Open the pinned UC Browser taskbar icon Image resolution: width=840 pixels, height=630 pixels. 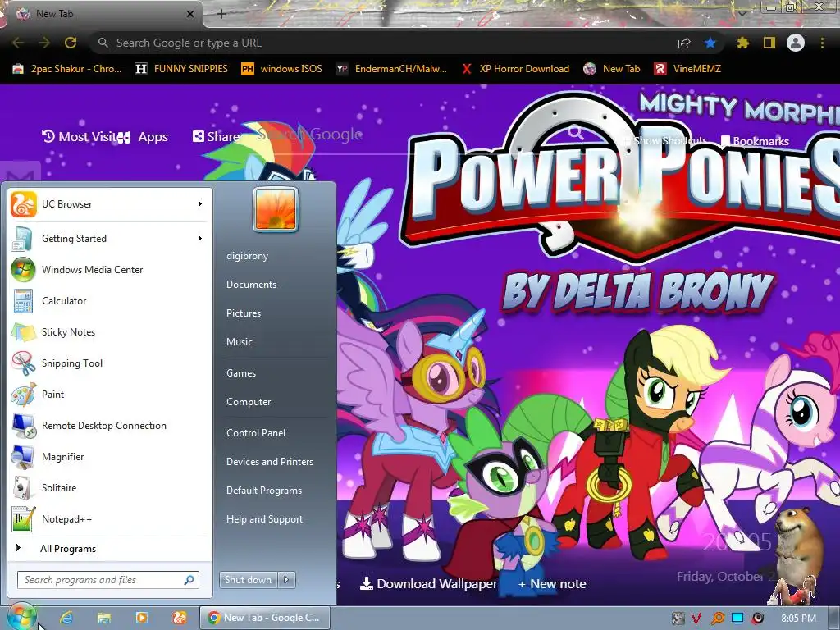(180, 618)
